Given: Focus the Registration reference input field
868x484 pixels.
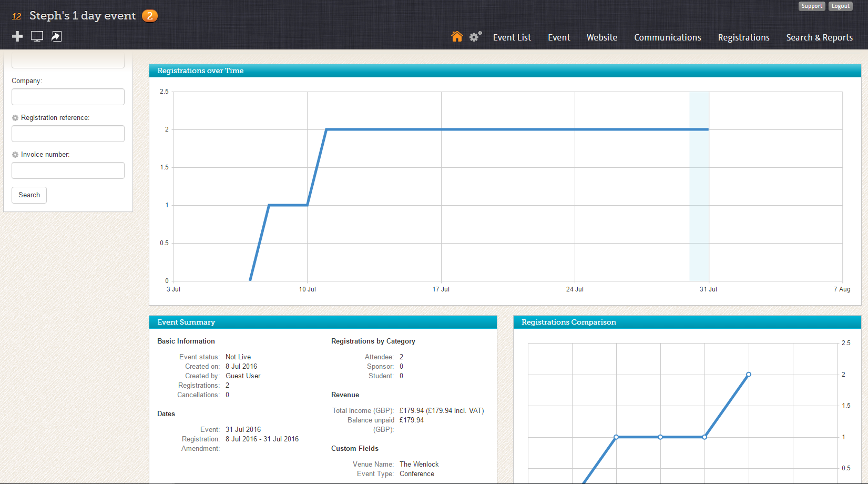Looking at the screenshot, I should pos(68,134).
